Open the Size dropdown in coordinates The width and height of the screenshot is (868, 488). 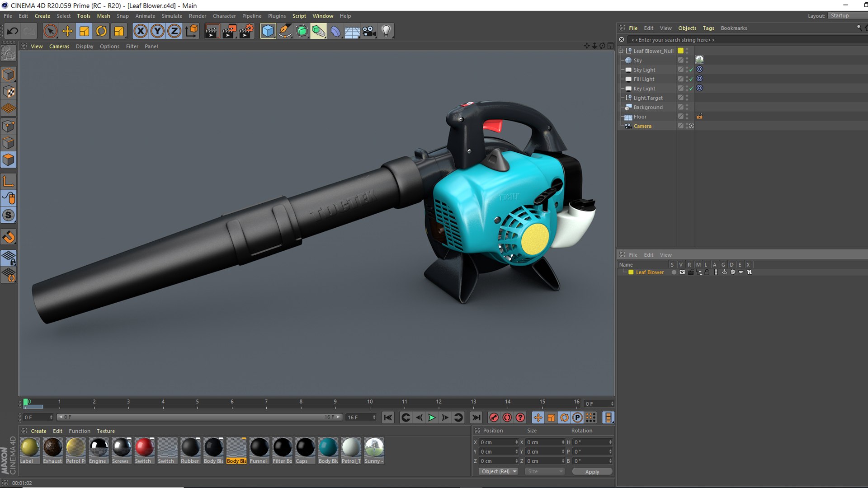[x=545, y=471]
